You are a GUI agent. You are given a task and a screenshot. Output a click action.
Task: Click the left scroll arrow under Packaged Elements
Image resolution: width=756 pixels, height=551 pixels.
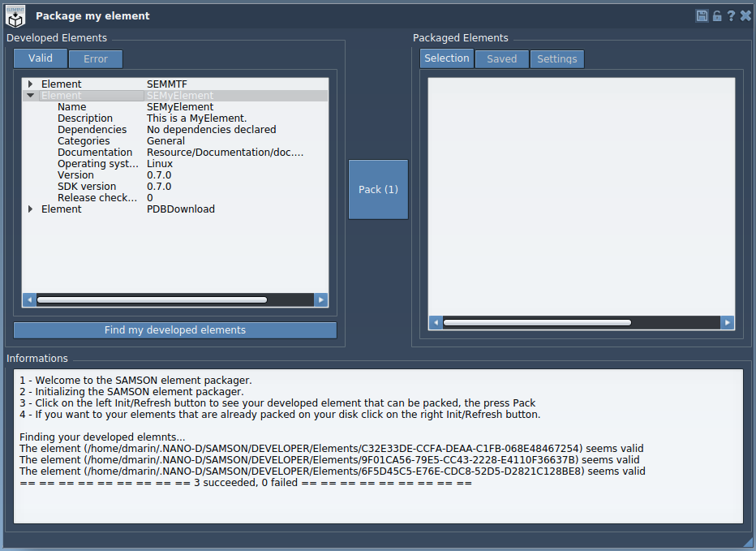click(x=435, y=322)
